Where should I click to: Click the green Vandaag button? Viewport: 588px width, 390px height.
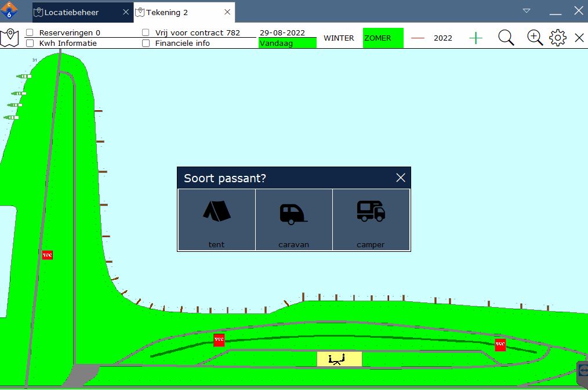pyautogui.click(x=287, y=44)
